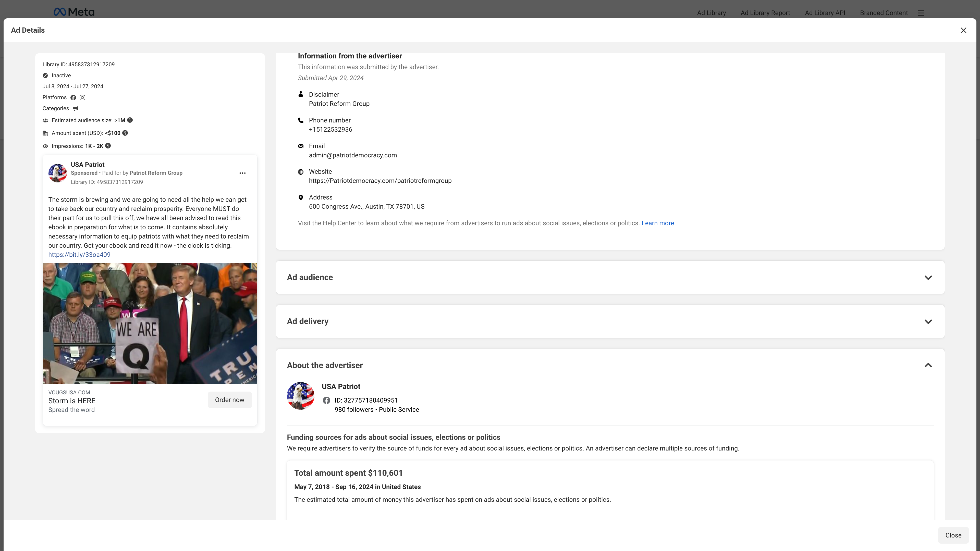The image size is (980, 551).
Task: Open the Ad Library API menu item
Action: (825, 13)
